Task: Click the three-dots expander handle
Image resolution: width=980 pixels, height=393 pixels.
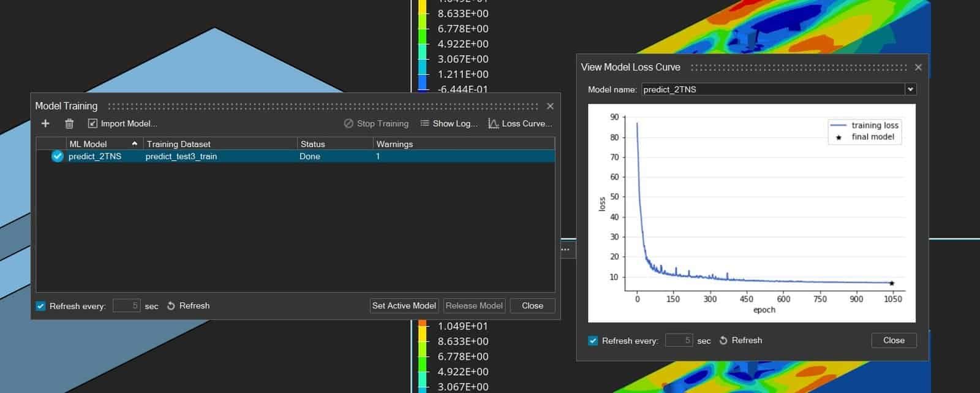Action: [565, 250]
